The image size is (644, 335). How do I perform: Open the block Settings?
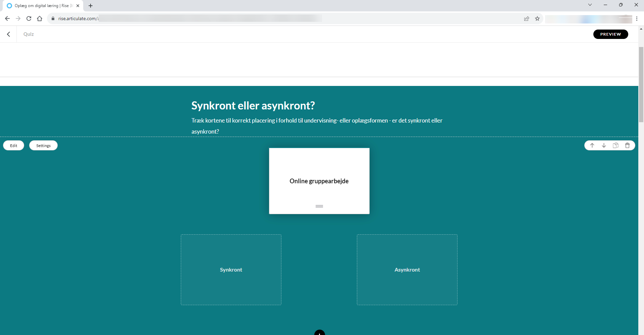[43, 145]
